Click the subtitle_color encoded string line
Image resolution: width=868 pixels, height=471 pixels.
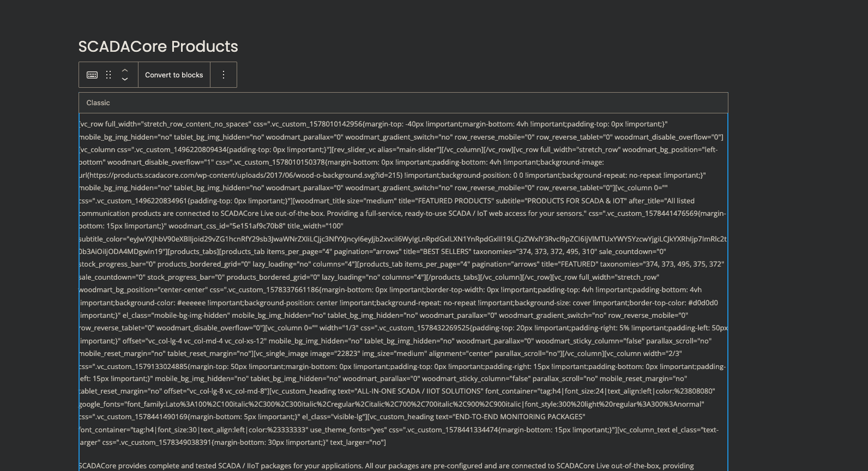click(403, 239)
